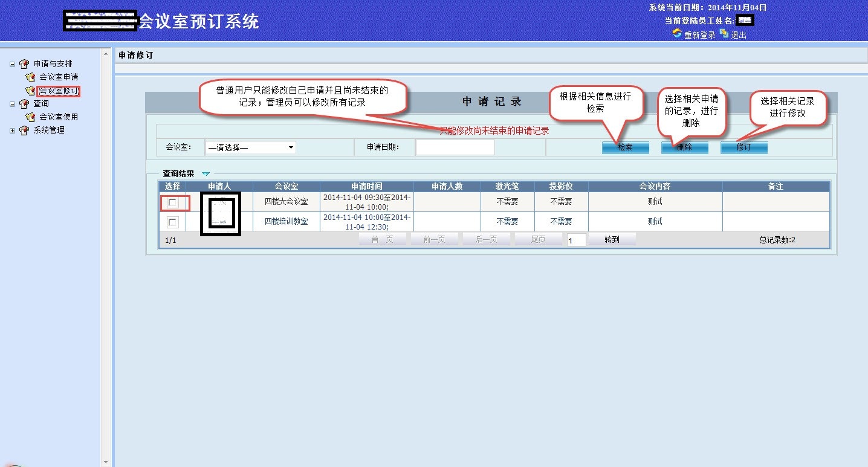Viewport: 868px width, 467px height.
Task: Click 激光笔 不需要 in the 四楼大会议室 row
Action: click(x=508, y=202)
